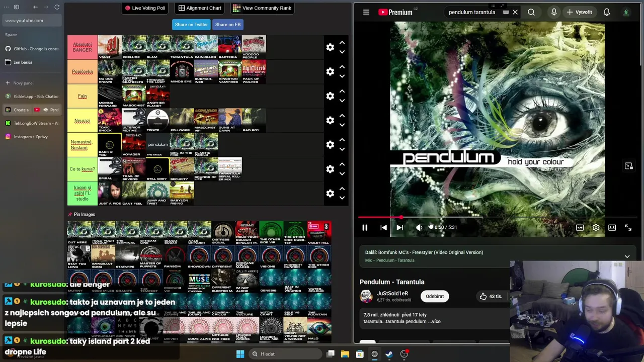This screenshot has height=362, width=644.
Task: Open the Alignment Chart
Action: [200, 8]
